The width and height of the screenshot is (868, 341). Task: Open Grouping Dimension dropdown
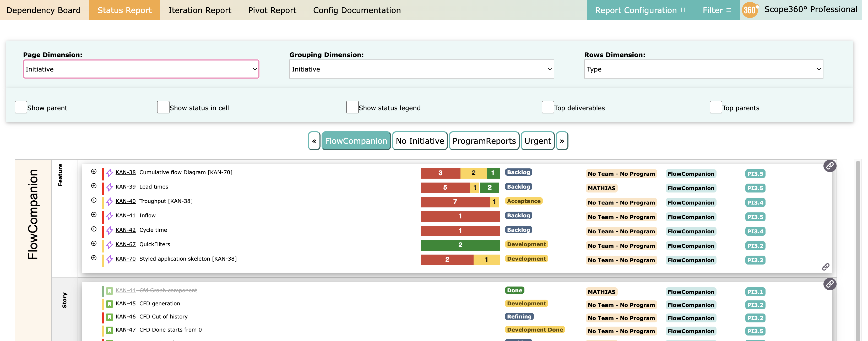(x=421, y=69)
